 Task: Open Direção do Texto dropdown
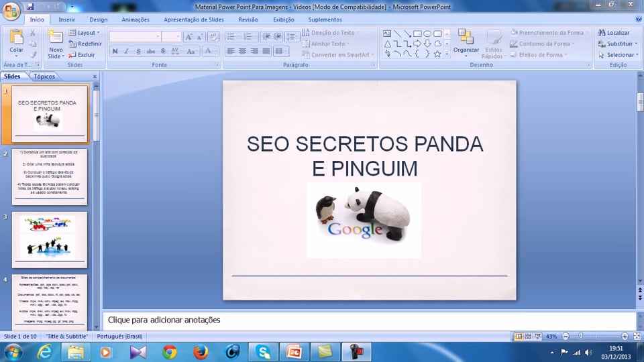point(331,32)
